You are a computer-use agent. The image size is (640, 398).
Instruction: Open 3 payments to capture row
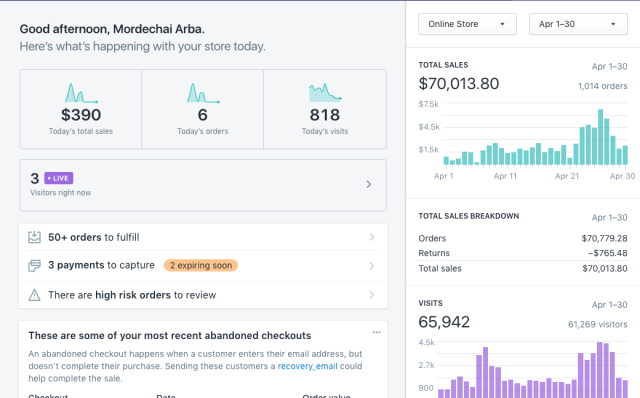coord(203,266)
